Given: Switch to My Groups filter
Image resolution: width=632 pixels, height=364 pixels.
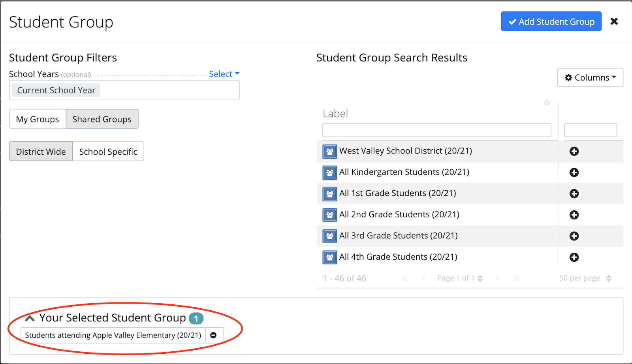Looking at the screenshot, I should click(x=38, y=119).
